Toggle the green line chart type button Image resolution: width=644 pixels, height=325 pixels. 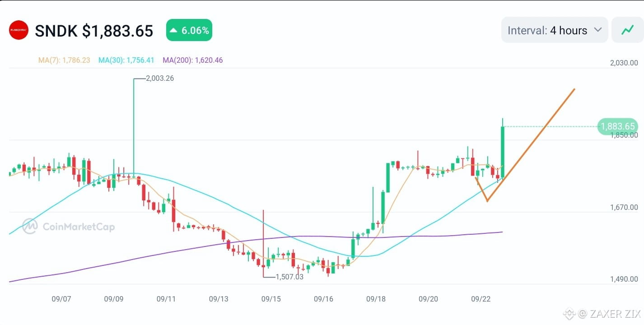pyautogui.click(x=627, y=30)
